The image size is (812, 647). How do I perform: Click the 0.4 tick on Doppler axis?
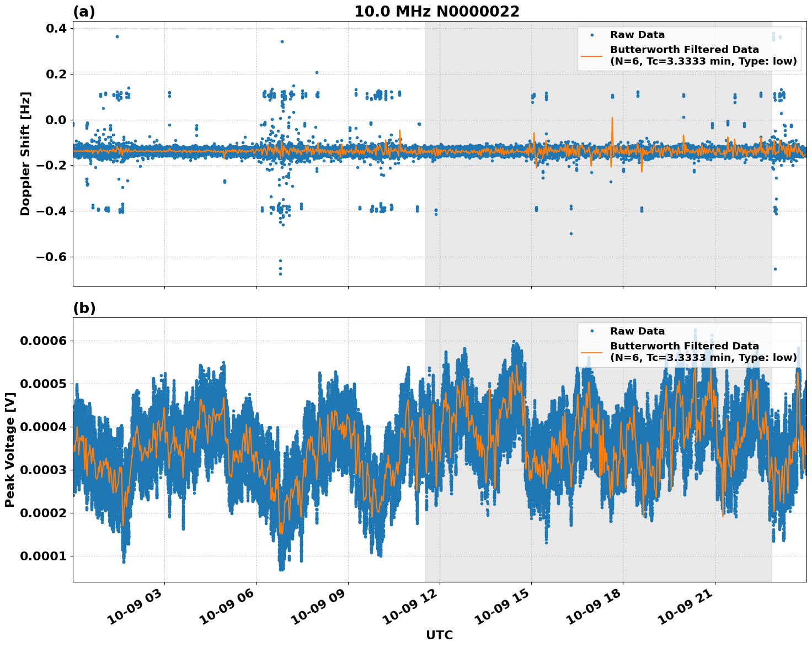pyautogui.click(x=55, y=28)
